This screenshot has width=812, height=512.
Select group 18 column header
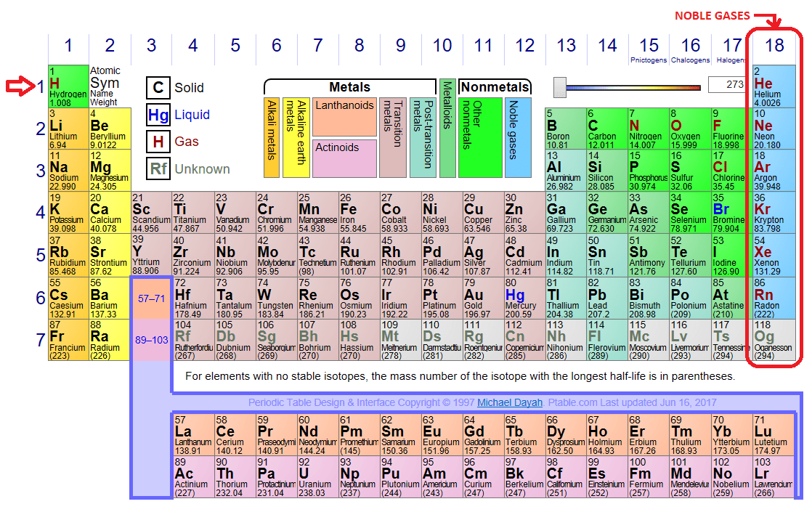click(774, 46)
